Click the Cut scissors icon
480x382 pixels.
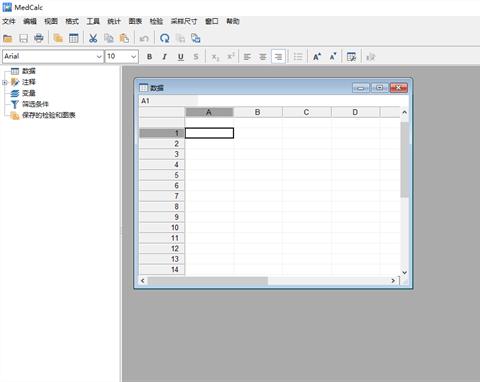(x=93, y=38)
